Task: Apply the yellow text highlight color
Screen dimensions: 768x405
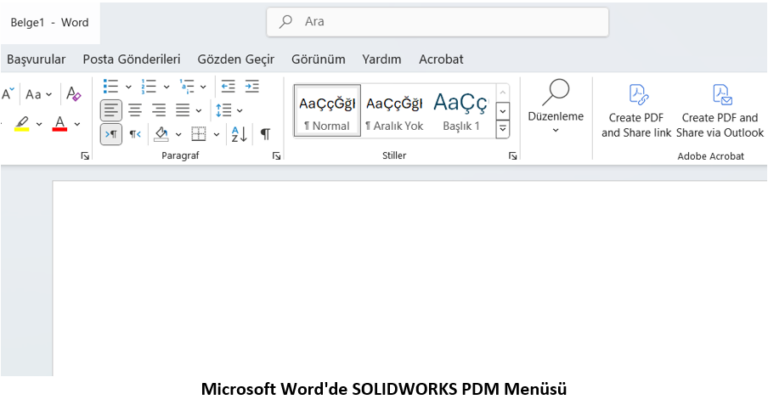Action: (x=22, y=124)
